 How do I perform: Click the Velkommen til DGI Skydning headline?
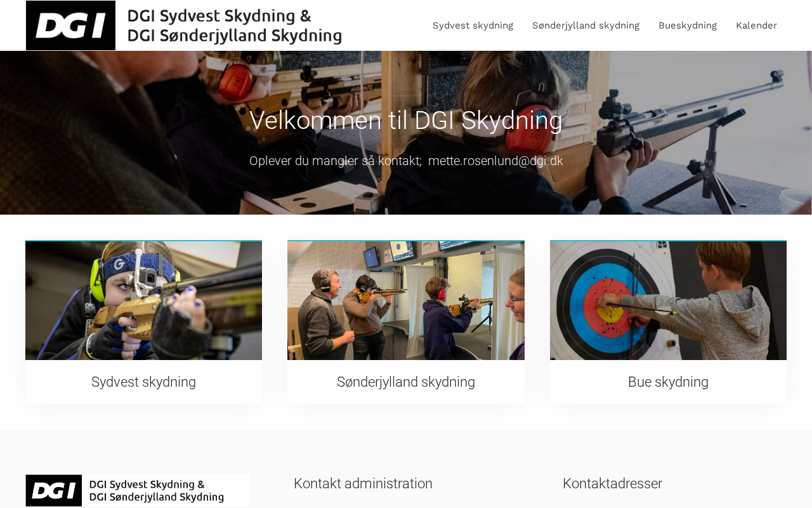406,120
